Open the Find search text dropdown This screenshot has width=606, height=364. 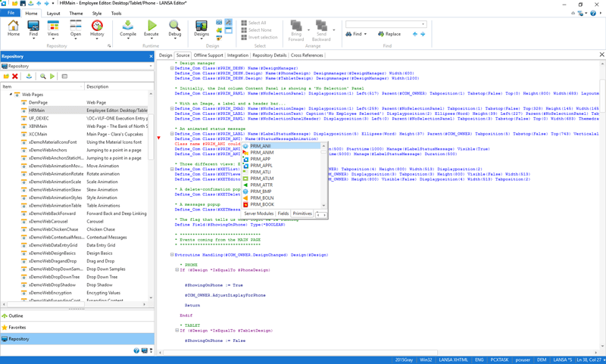click(423, 24)
